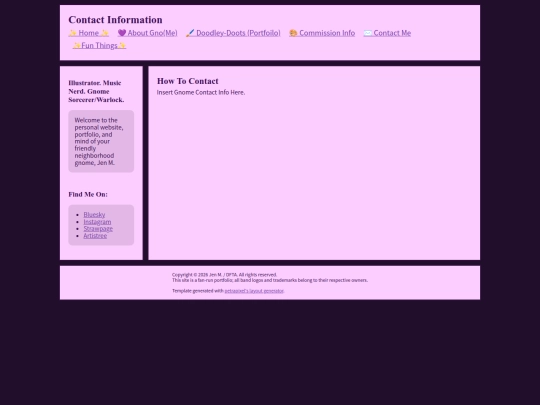
Task: Click the sparkle icon after Fun Things
Action: [122, 45]
